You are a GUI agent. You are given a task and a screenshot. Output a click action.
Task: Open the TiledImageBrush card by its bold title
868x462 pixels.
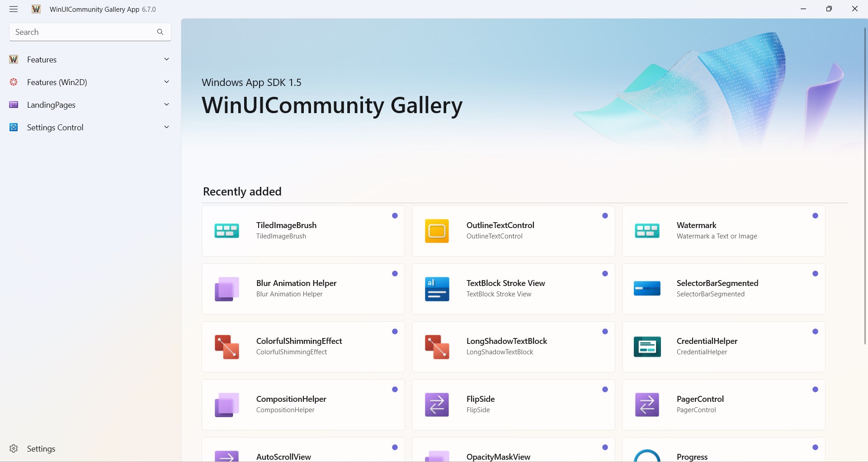click(286, 225)
